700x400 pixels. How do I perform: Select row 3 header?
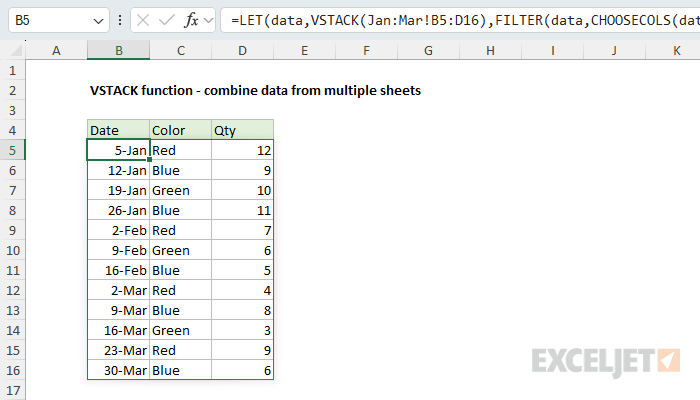coord(12,110)
